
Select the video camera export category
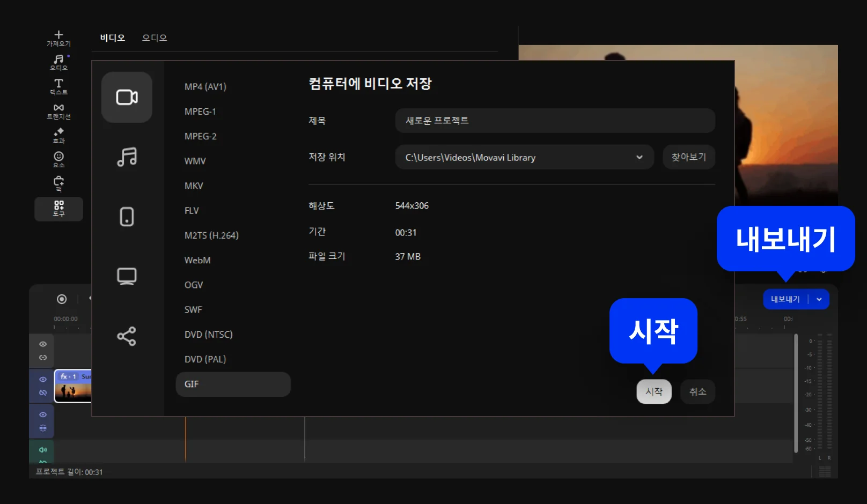click(x=127, y=97)
